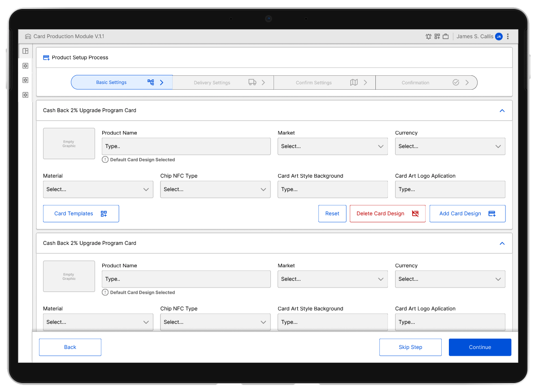
Task: Go to the Confirm Settings step
Action: (x=324, y=83)
